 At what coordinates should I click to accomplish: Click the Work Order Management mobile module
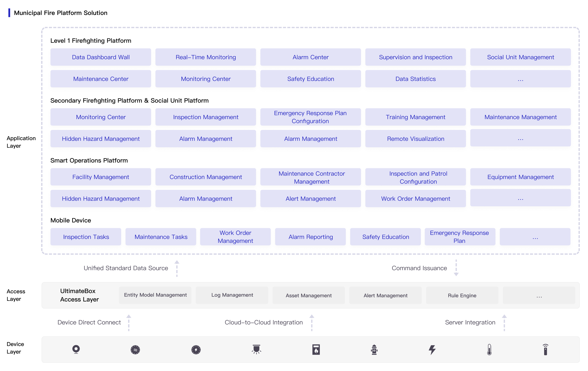235,236
